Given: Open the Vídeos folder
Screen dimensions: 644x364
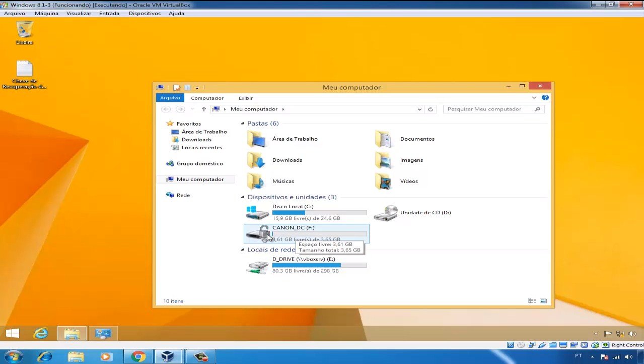Looking at the screenshot, I should point(397,181).
